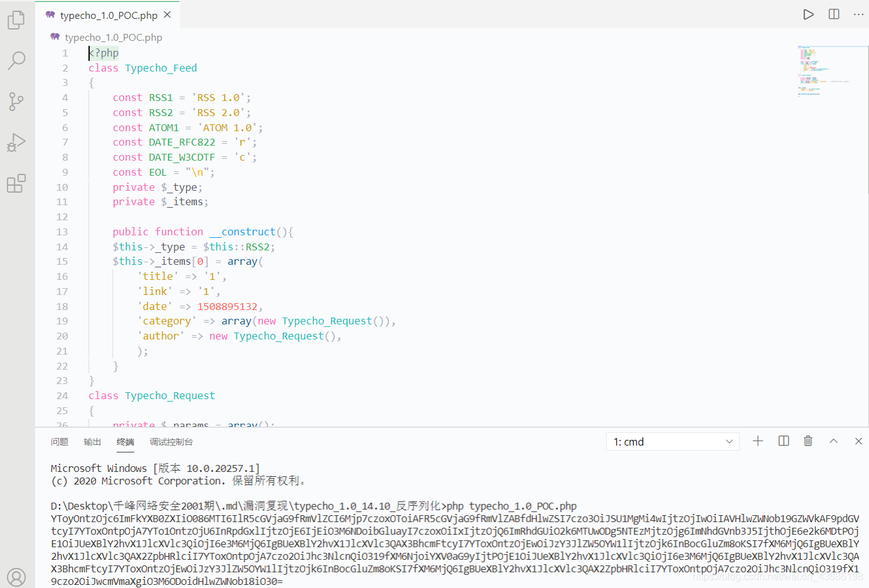Select the typecho_1.0_POC.php editor tab
Viewport: 869px width, 588px height.
click(x=107, y=14)
